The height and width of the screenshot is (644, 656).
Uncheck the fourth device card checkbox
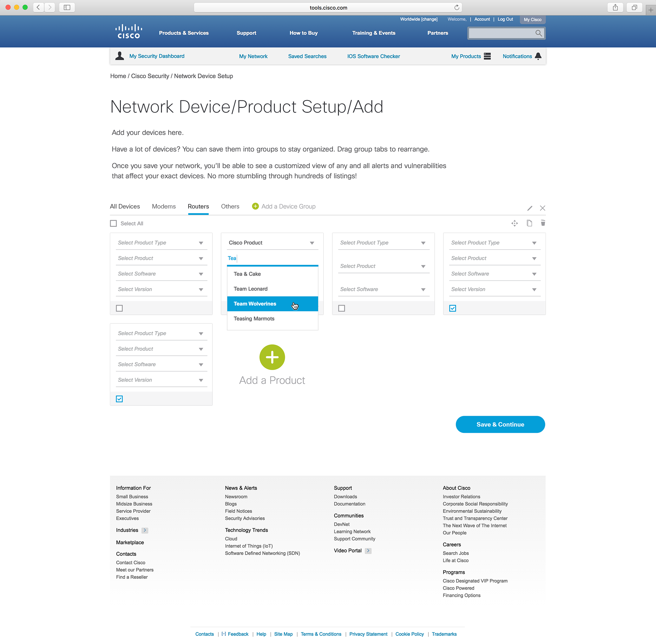point(453,308)
